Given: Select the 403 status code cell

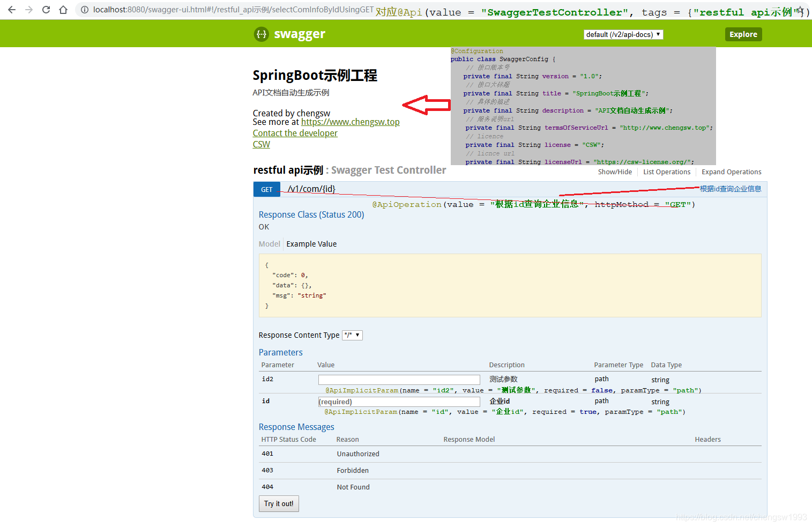Looking at the screenshot, I should (x=267, y=471).
